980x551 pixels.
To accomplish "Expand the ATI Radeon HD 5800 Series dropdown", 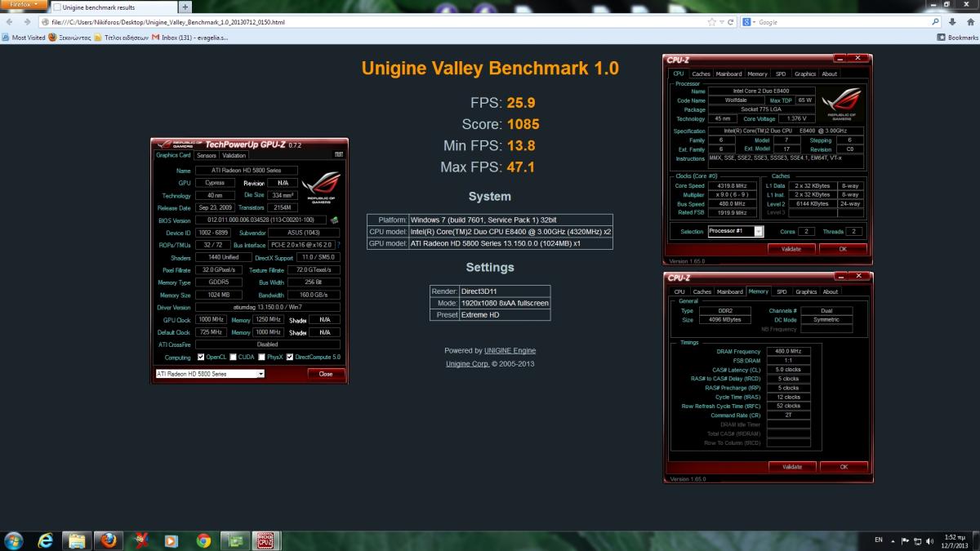I will pos(261,374).
